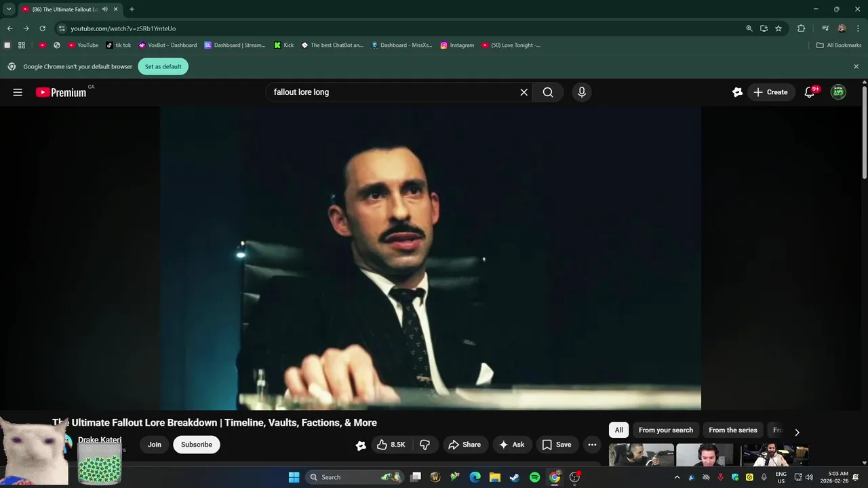Open the bookmarks bar apps grid
The image size is (868, 488).
[x=22, y=45]
